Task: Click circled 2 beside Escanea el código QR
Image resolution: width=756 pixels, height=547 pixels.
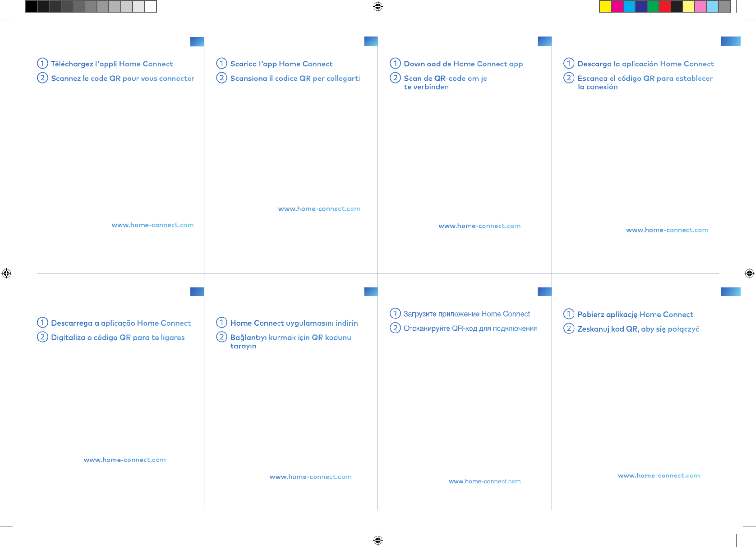Action: point(569,78)
